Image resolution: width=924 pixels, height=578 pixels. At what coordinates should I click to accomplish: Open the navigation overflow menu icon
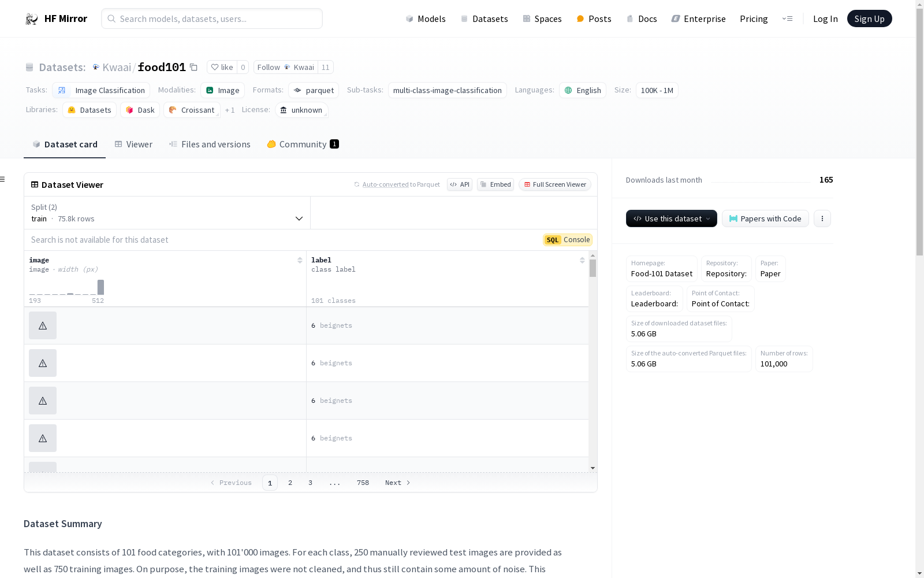click(787, 18)
